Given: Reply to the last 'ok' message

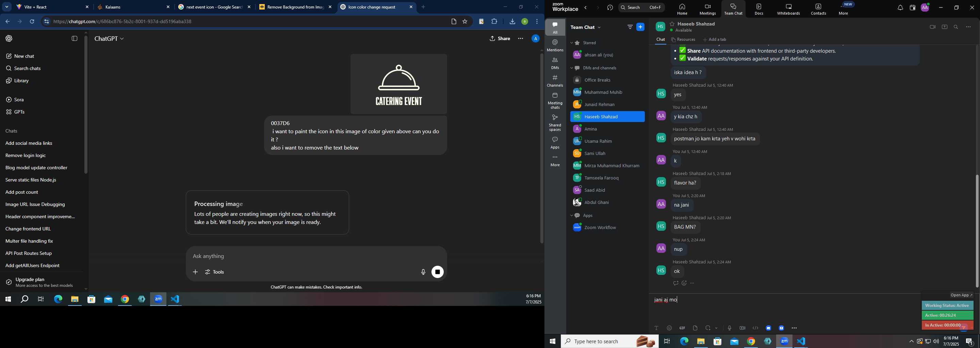Looking at the screenshot, I should click(676, 283).
